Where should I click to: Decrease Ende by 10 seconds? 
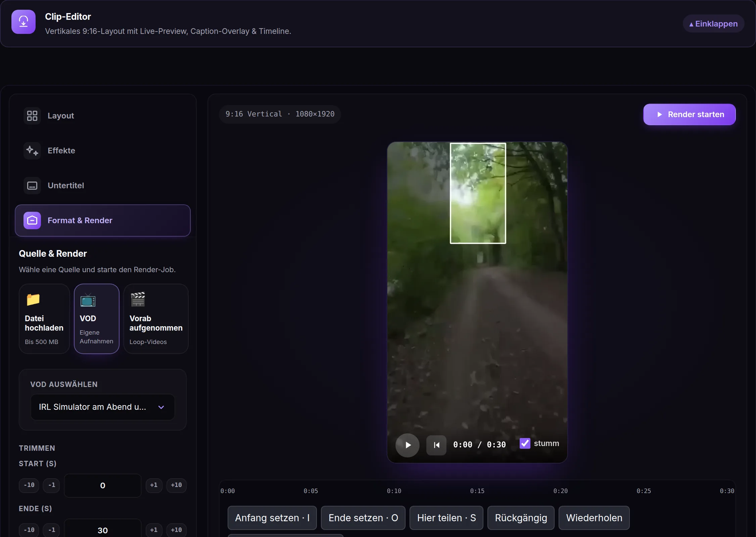coord(29,530)
